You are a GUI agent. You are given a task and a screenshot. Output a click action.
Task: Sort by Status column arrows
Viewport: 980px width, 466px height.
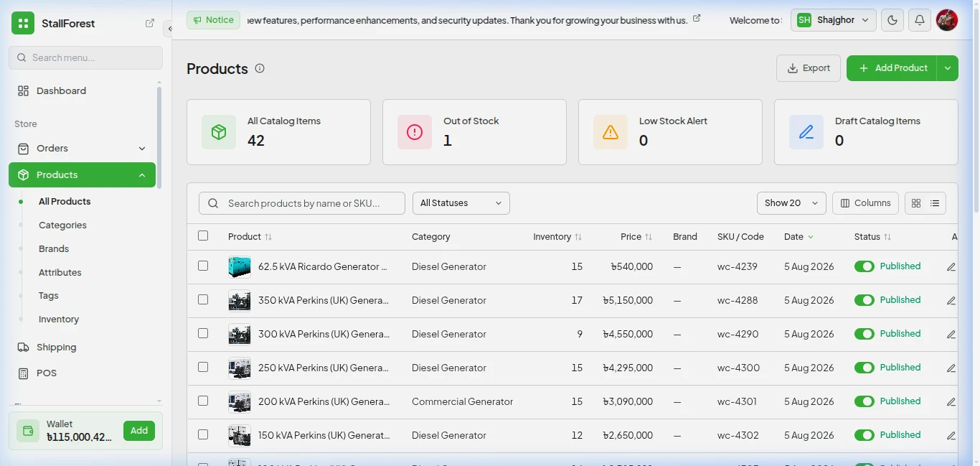887,237
